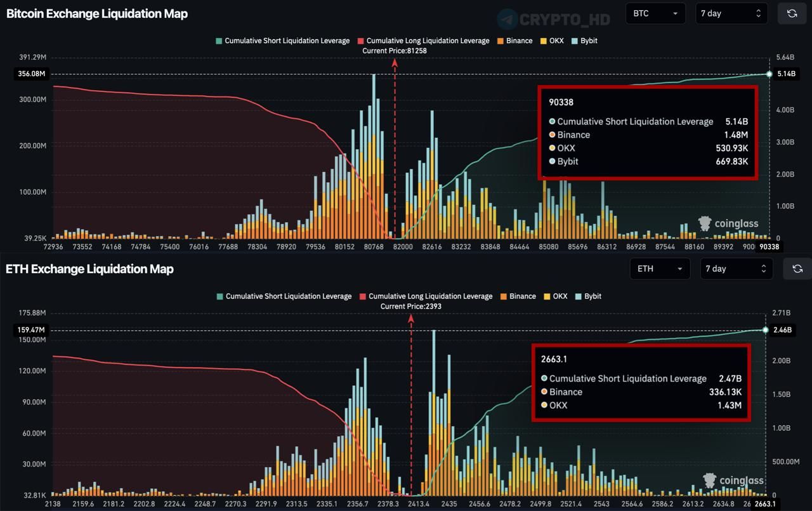Click the 159.47M axis value label

(31, 330)
